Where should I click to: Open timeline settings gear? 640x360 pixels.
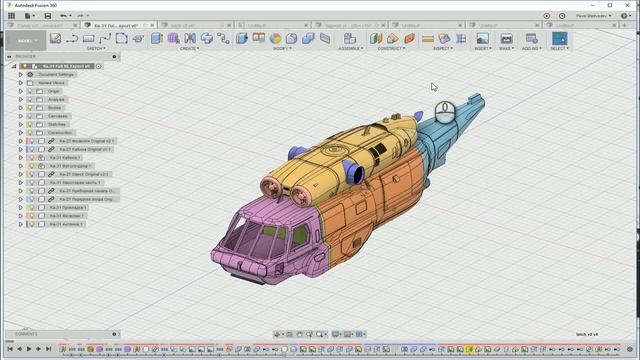click(x=630, y=349)
